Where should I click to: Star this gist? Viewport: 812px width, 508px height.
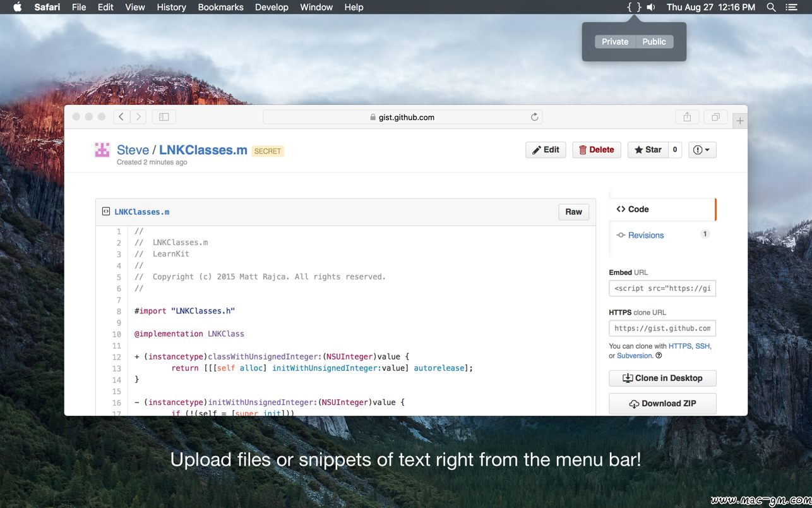648,150
